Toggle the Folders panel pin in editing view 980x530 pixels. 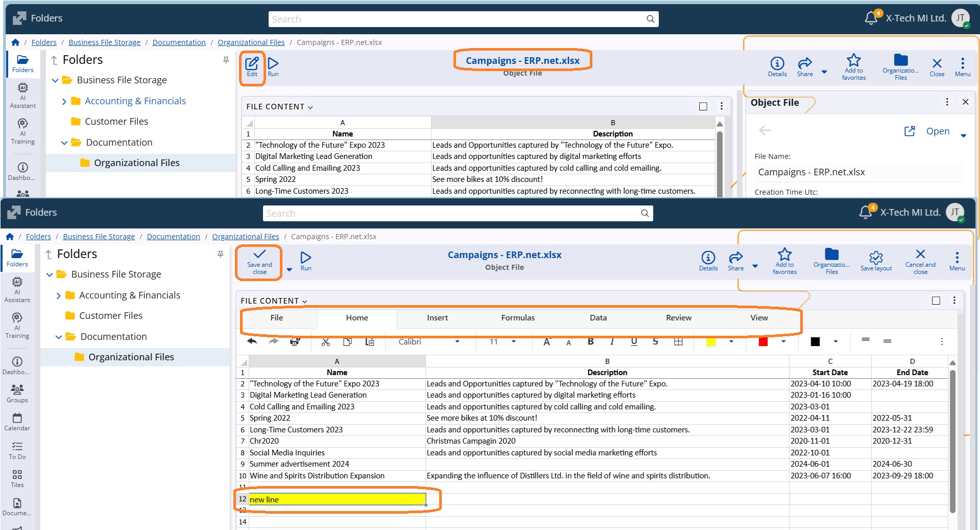220,254
